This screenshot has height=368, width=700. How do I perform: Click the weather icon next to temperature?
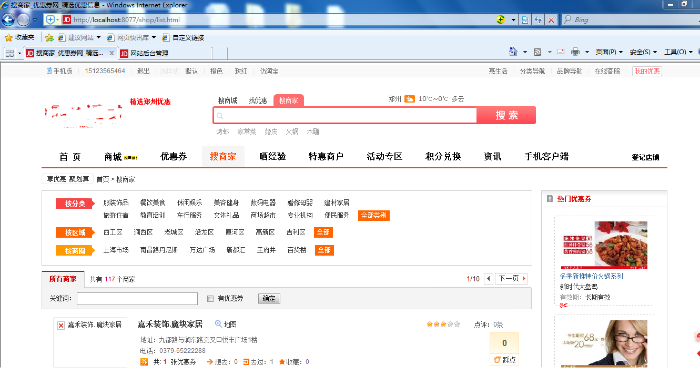409,99
